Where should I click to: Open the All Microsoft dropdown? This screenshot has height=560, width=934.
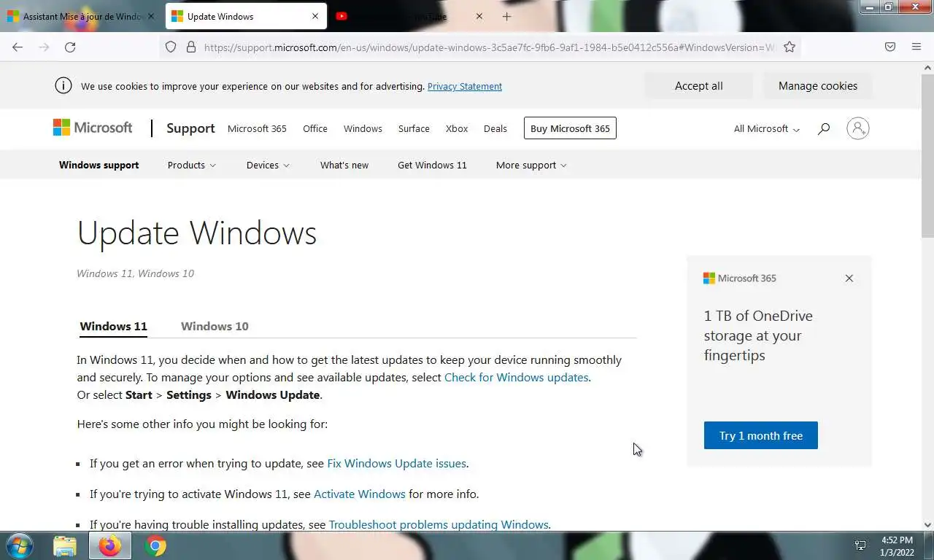767,129
